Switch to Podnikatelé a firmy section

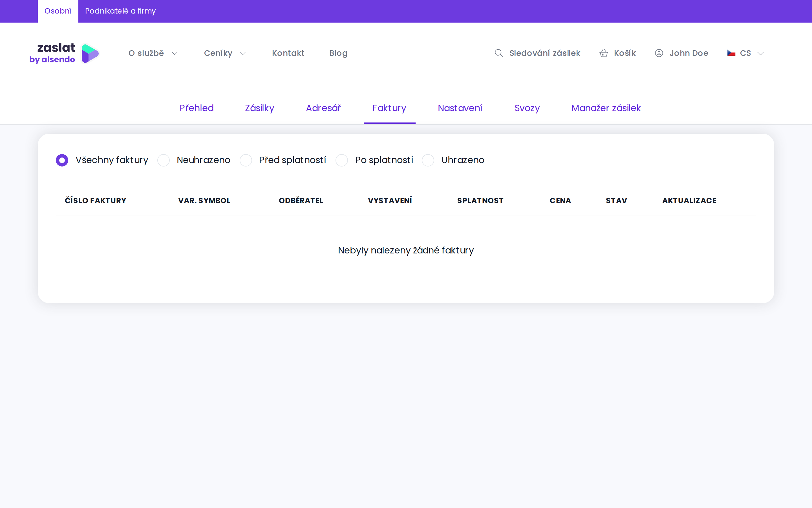(120, 11)
